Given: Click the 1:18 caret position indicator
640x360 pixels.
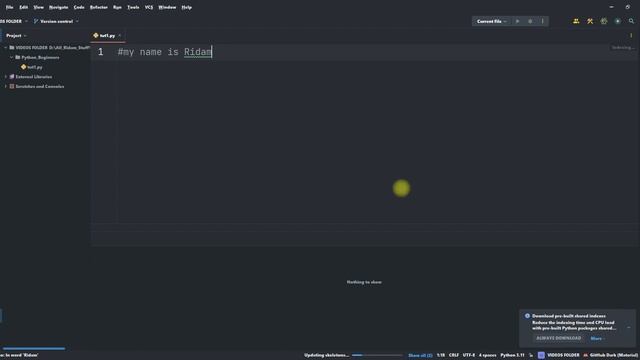Looking at the screenshot, I should point(441,356).
